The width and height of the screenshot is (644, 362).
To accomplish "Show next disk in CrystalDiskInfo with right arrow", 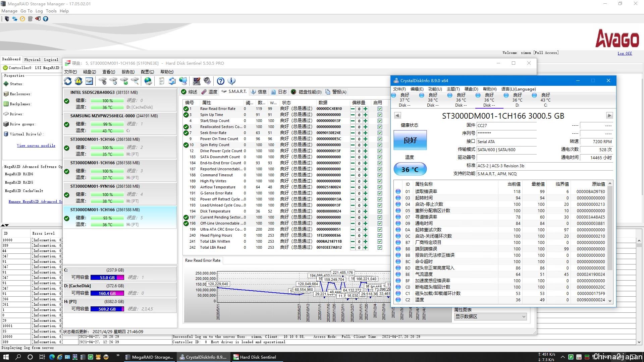I will [609, 116].
